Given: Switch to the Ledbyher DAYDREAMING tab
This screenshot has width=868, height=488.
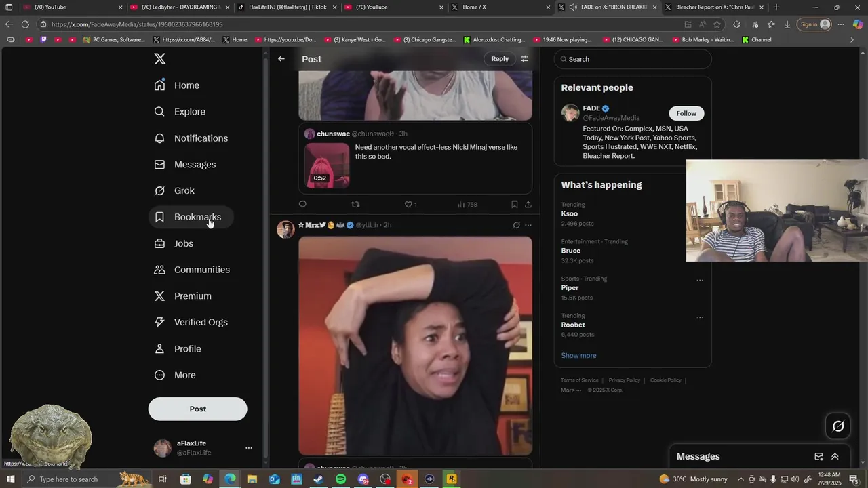Looking at the screenshot, I should click(x=180, y=7).
